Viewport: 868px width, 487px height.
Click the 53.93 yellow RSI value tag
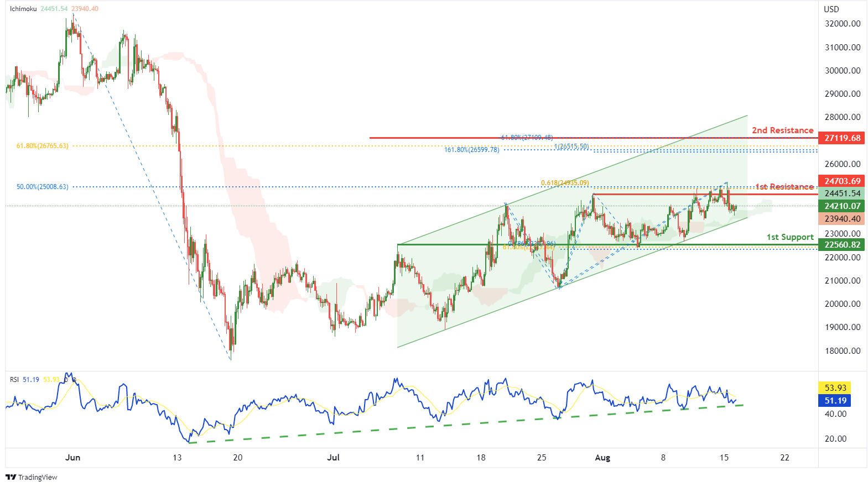click(x=835, y=388)
